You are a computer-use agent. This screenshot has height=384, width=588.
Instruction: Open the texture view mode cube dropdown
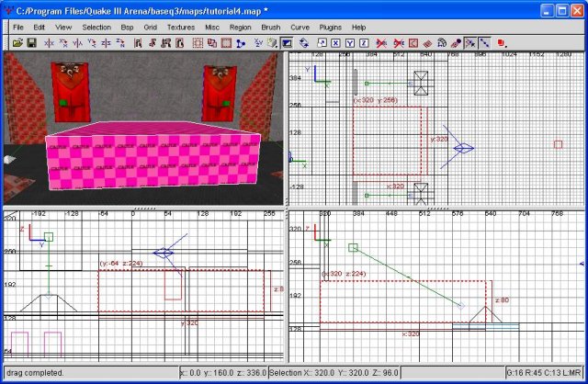click(x=273, y=43)
